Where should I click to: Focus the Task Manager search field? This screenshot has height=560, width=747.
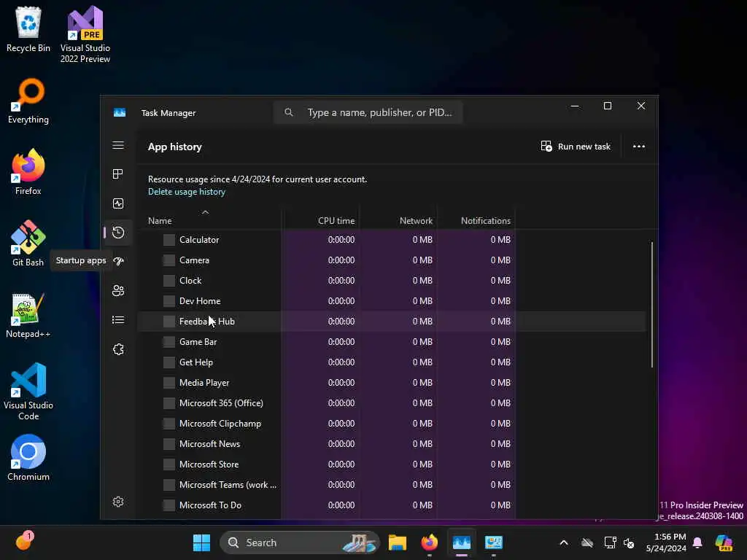point(368,112)
